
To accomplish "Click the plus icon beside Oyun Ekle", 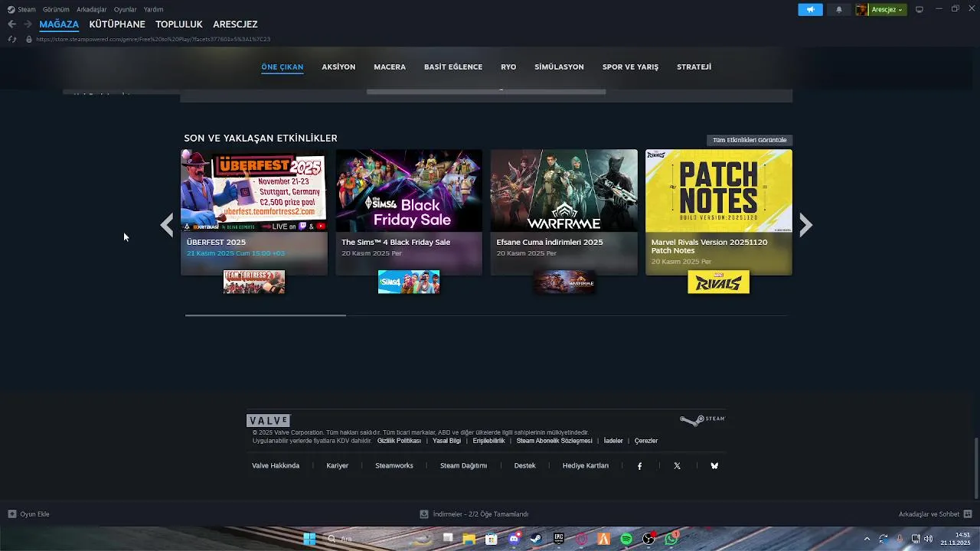I will coord(11,514).
